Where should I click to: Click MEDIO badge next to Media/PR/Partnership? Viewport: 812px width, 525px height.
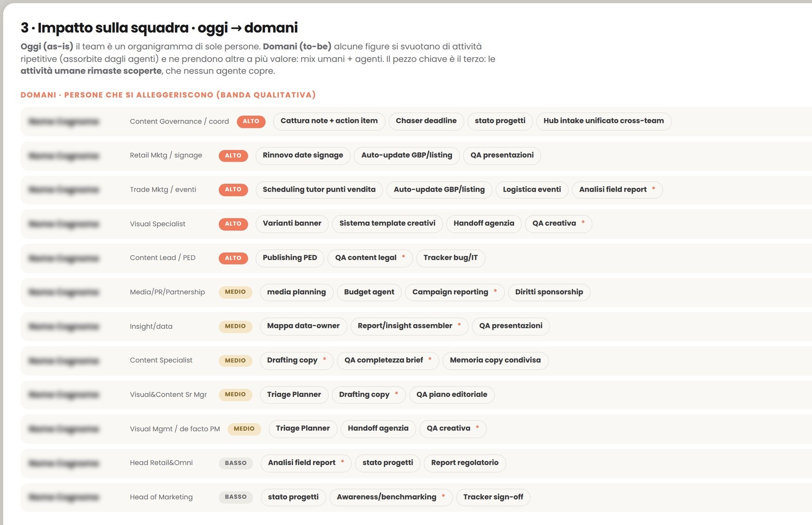235,292
